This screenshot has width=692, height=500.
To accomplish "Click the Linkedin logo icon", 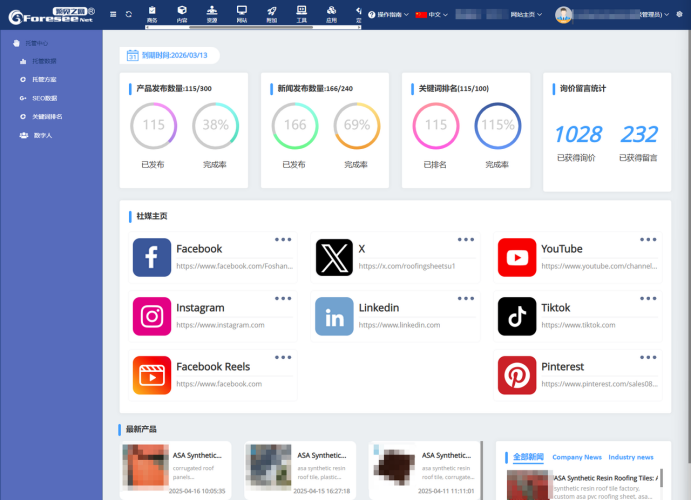I will 334,316.
